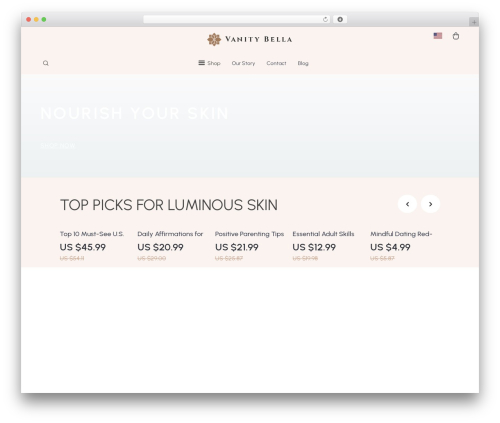The image size is (500, 423).
Task: Show next products with right arrow
Action: point(430,204)
